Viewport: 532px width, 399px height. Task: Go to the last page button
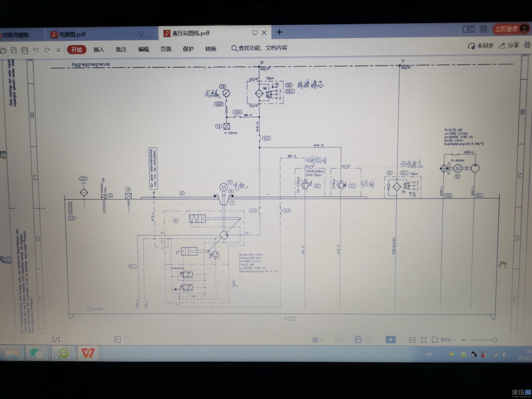(98, 339)
